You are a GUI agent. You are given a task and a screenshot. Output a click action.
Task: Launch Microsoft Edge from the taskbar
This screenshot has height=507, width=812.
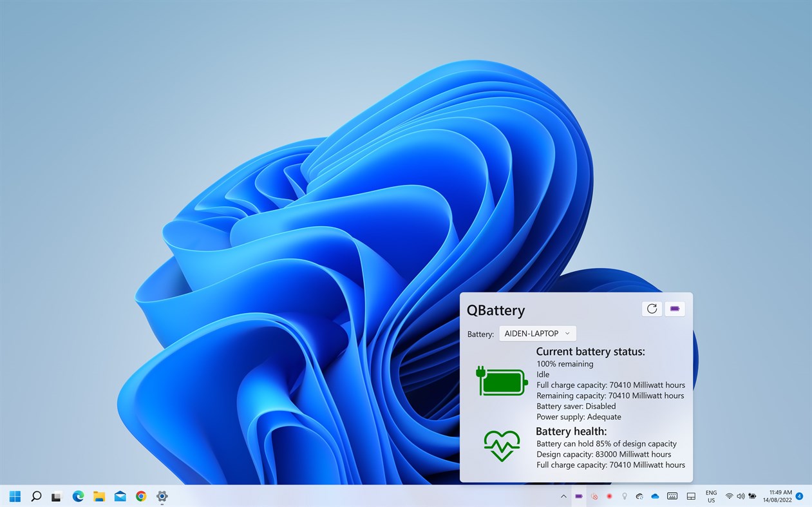[78, 497]
